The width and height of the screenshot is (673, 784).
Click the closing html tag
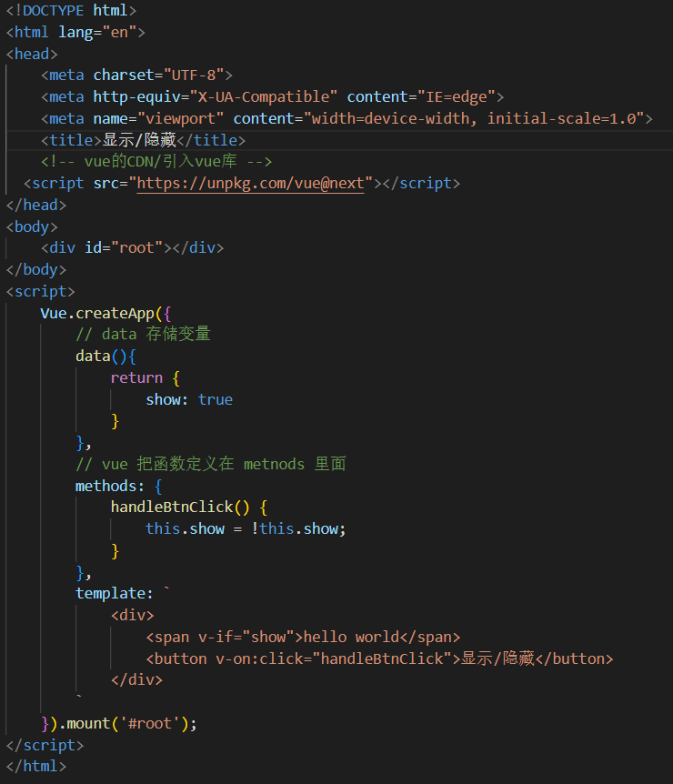[x=36, y=767]
